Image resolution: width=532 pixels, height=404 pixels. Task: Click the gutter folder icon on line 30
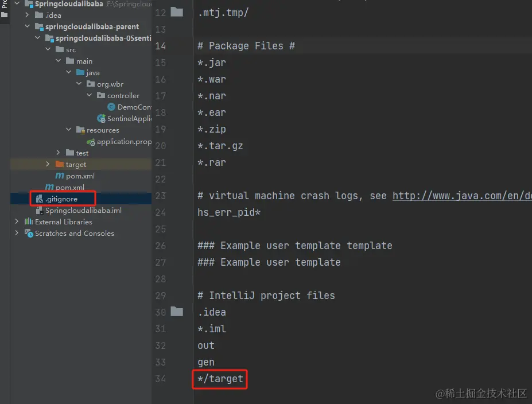tap(177, 312)
